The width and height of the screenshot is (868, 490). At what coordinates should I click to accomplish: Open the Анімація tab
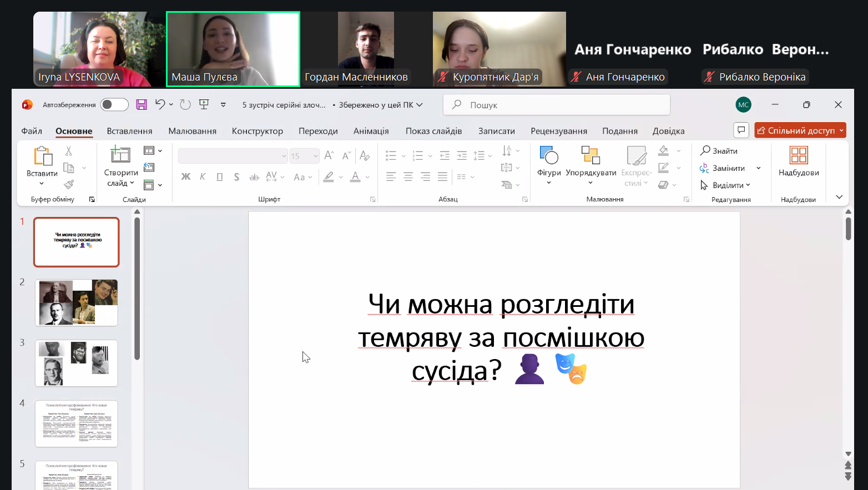371,131
